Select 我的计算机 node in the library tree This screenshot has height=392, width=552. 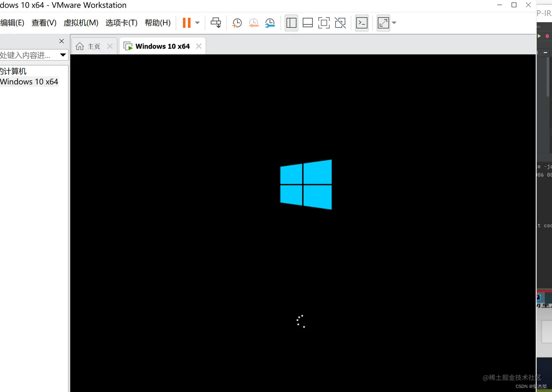coord(13,71)
